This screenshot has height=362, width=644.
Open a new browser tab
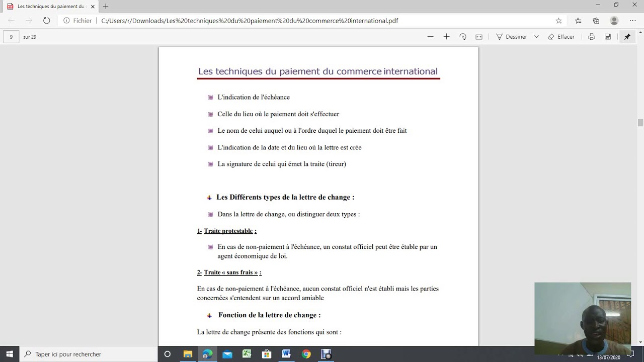coord(106,7)
